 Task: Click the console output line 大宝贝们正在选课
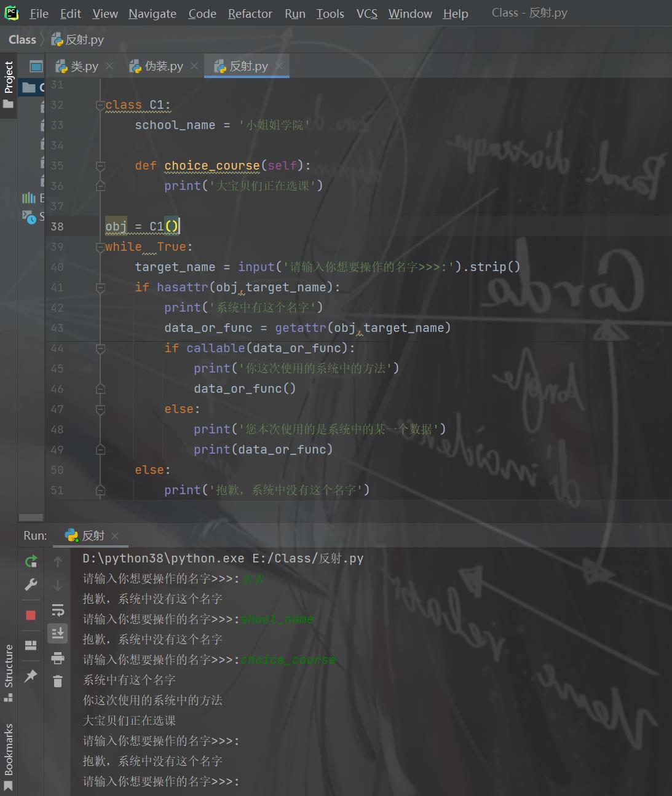[129, 721]
